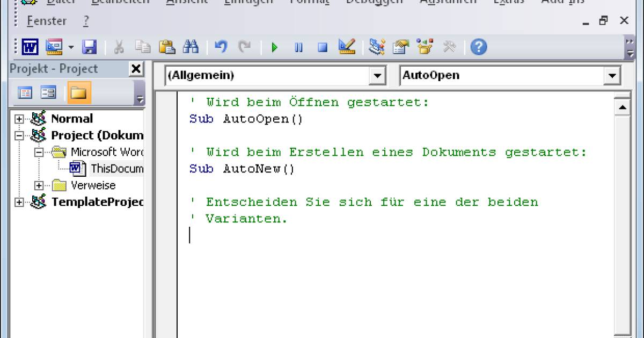Open the Insert UserForm dropdown arrow
The width and height of the screenshot is (644, 338).
[x=71, y=48]
